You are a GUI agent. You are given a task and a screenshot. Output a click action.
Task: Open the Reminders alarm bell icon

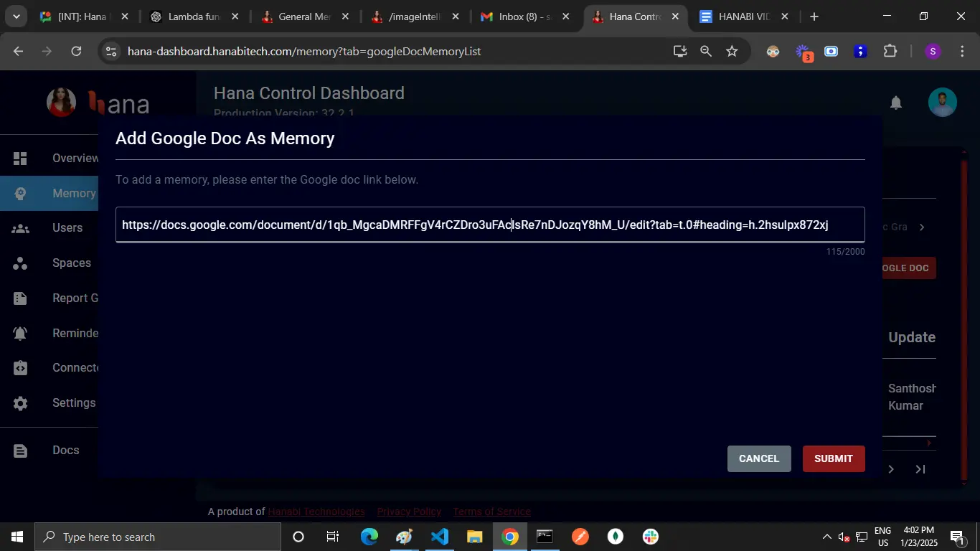click(x=20, y=334)
